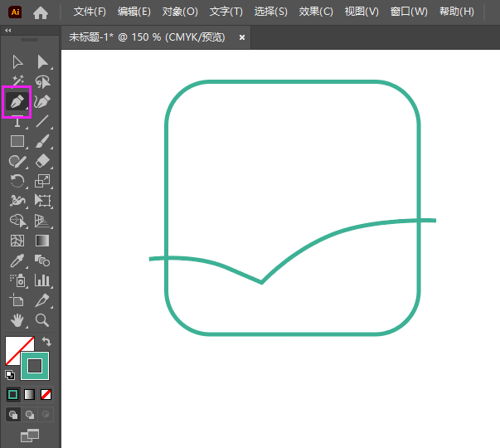Open the 效果(C) menu

click(x=316, y=12)
